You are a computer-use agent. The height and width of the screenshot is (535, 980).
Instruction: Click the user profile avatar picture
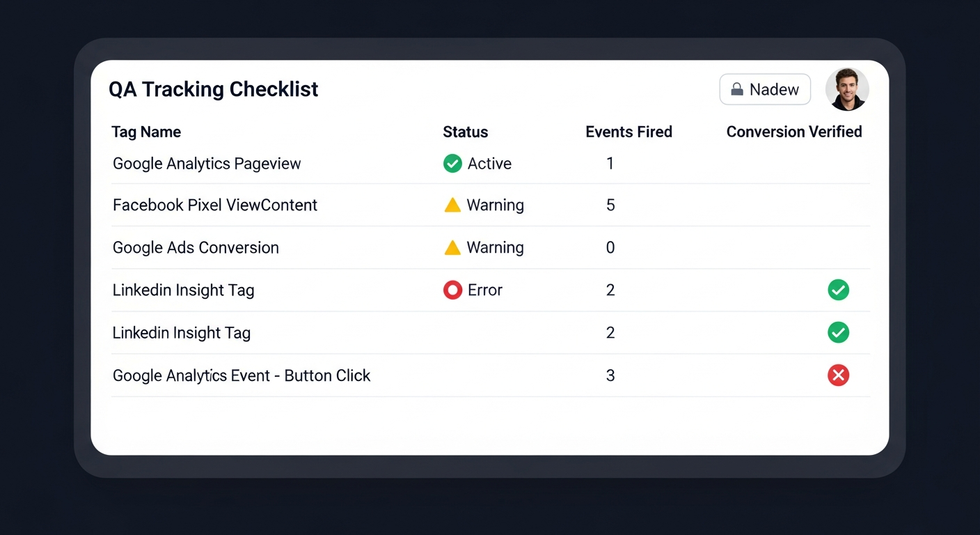click(x=847, y=89)
